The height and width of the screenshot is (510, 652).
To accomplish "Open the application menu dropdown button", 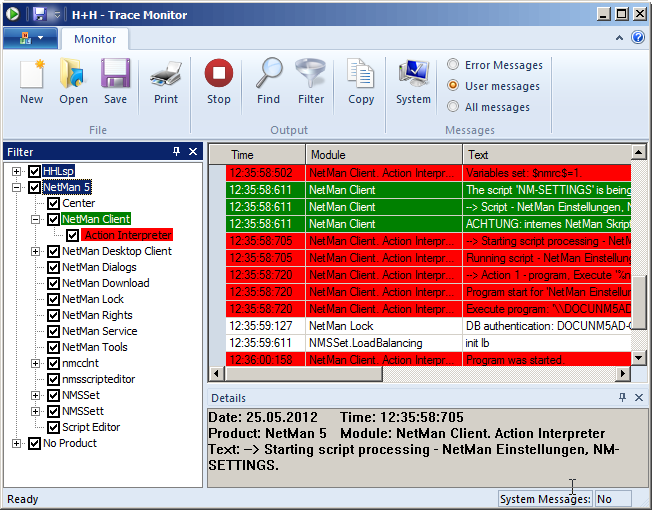I will [30, 38].
